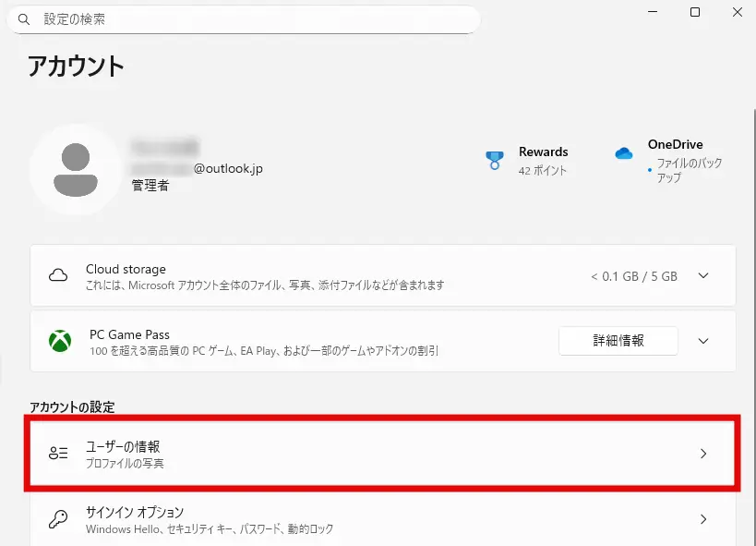Screen dimensions: 756x546
Task: Click the @outlook.jp email text
Action: point(228,168)
